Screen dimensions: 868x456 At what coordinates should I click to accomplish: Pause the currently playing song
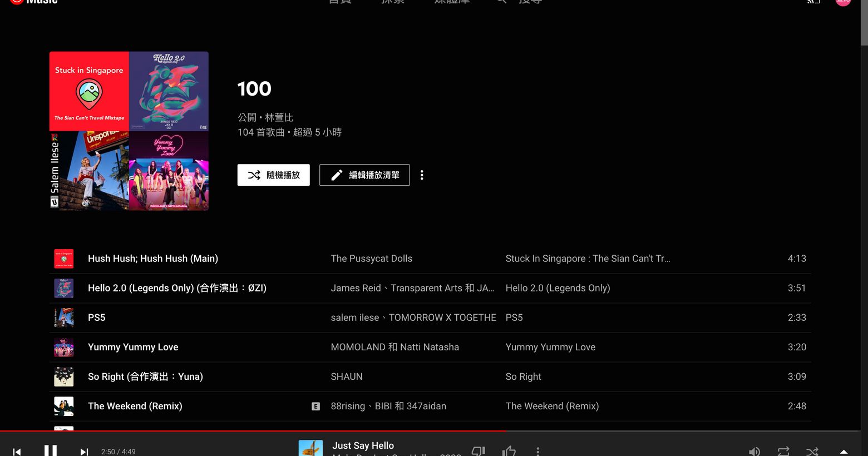tap(51, 451)
